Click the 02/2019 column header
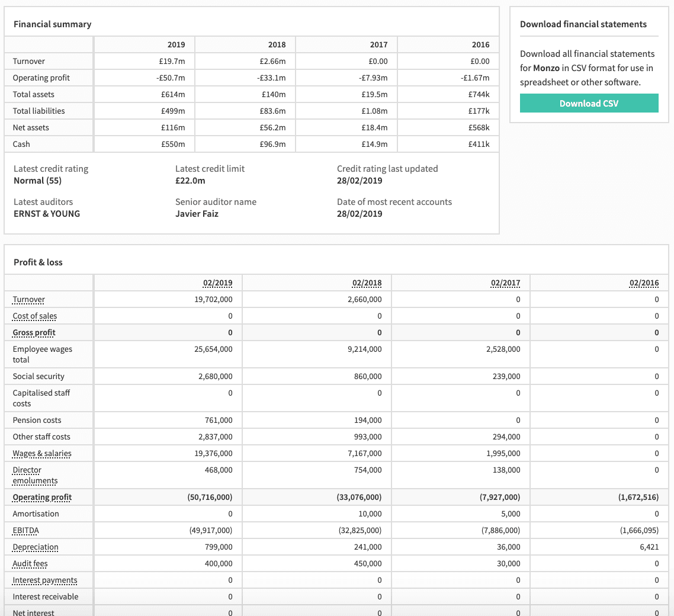 click(x=217, y=283)
